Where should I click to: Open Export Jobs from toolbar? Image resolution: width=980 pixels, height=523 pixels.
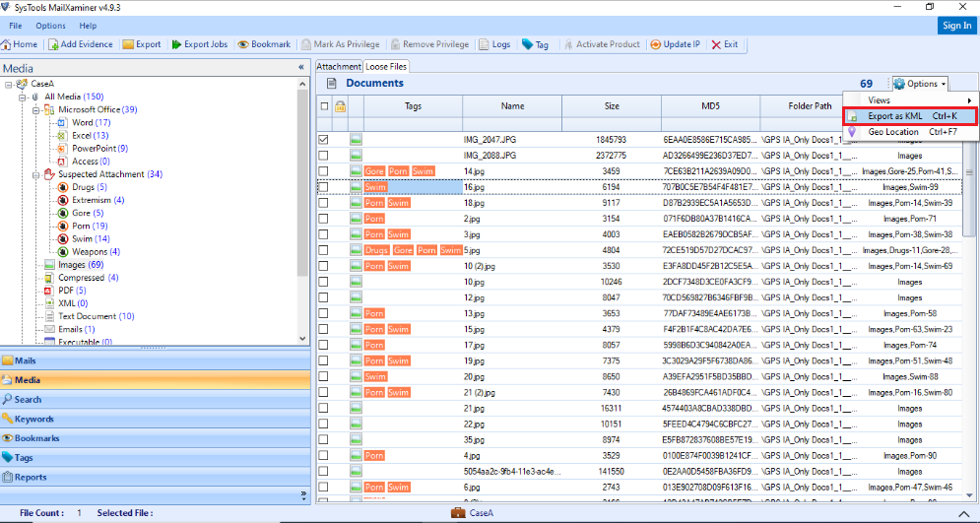click(200, 44)
